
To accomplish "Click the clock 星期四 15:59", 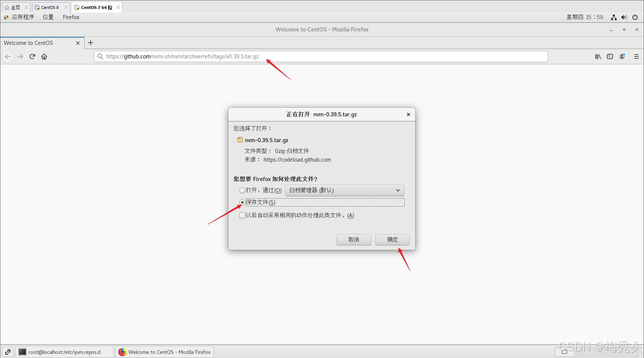I will [x=584, y=17].
